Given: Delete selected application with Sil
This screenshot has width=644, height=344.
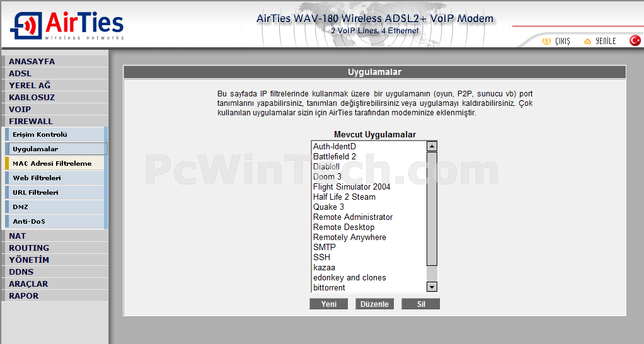Looking at the screenshot, I should coord(420,304).
